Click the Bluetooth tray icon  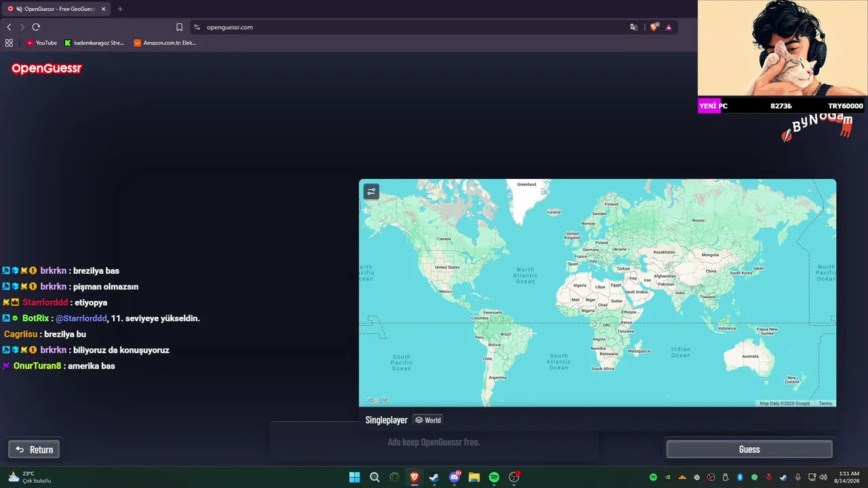[x=740, y=477]
